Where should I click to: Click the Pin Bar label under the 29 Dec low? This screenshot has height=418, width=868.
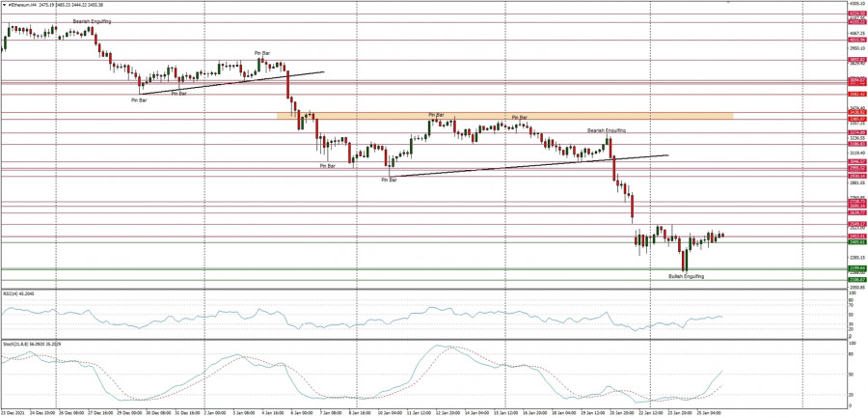(x=139, y=100)
